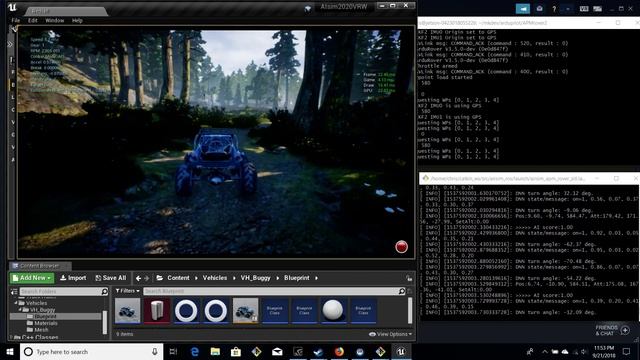Viewport: 640px width, 360px height.
Task: Open File Explorer from taskbar
Action: [215, 351]
